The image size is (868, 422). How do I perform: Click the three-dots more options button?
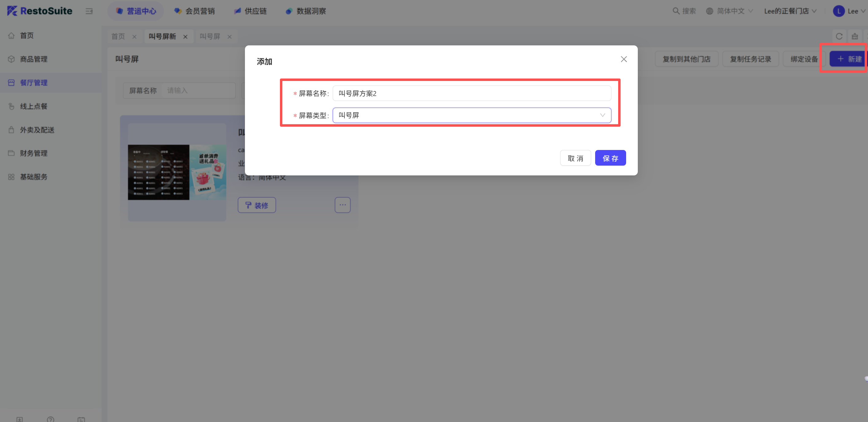pos(342,205)
